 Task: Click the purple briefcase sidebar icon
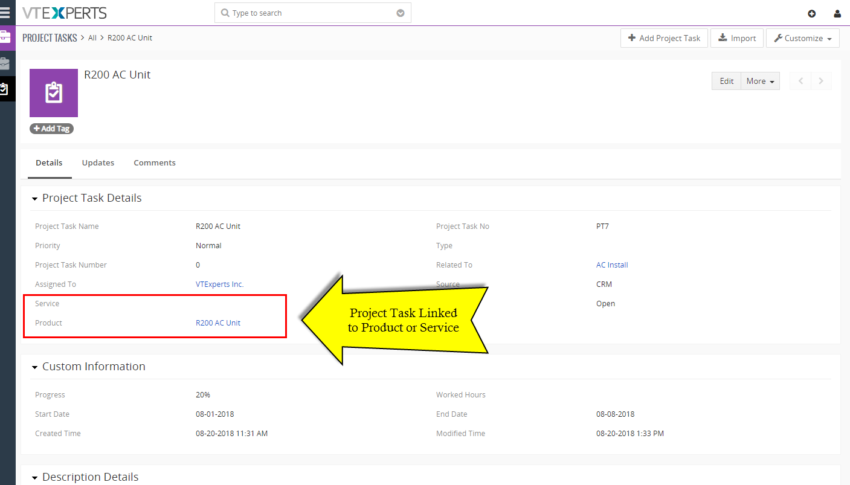pos(5,37)
